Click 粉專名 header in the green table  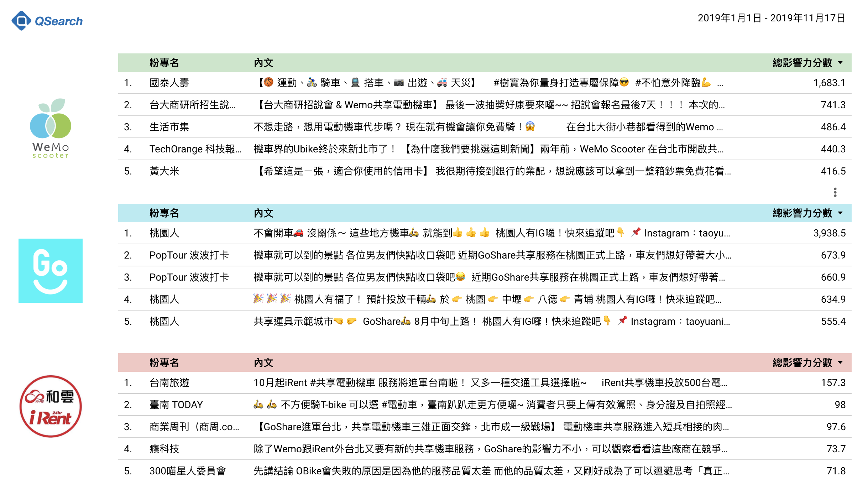click(x=164, y=63)
